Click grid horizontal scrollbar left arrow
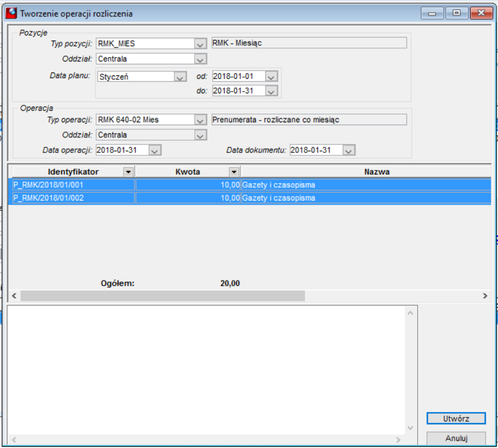The height and width of the screenshot is (448, 498). [x=14, y=296]
